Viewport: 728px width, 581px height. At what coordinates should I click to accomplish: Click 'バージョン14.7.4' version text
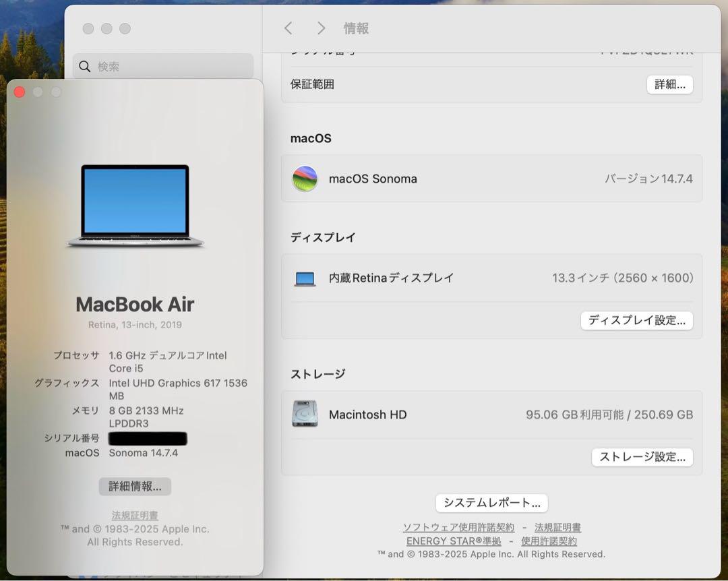click(x=648, y=179)
